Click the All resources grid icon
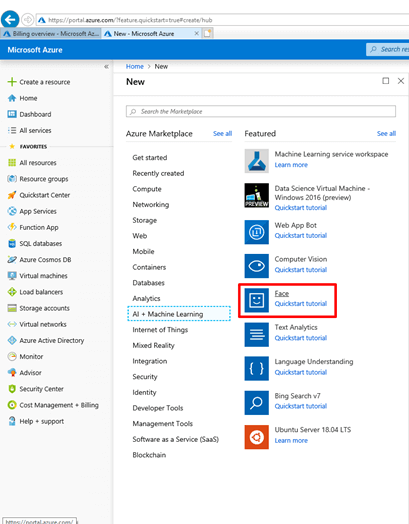 [x=12, y=163]
